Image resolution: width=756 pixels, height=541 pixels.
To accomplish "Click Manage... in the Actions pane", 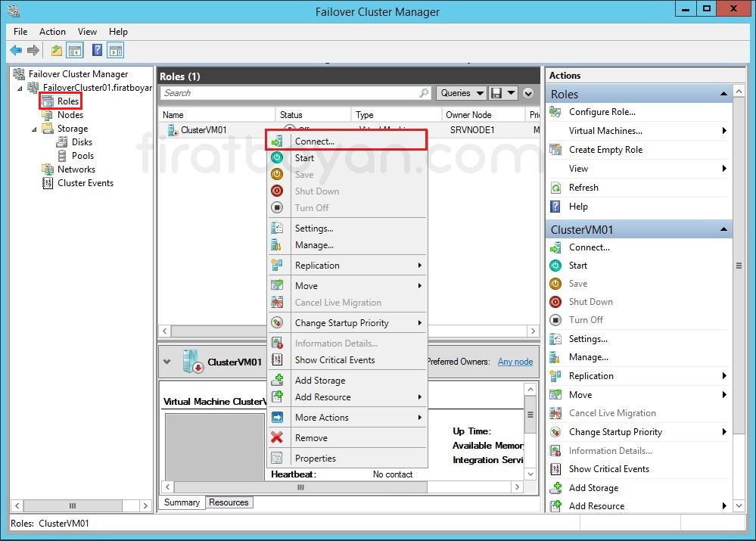I will click(589, 357).
